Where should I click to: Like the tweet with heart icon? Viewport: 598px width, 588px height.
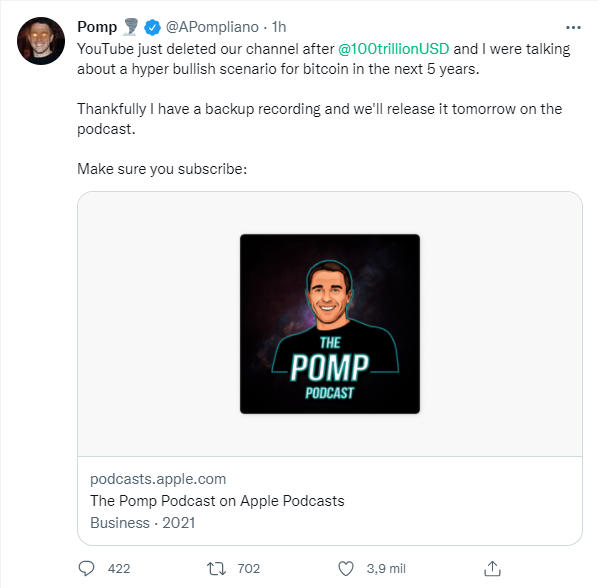[x=346, y=569]
